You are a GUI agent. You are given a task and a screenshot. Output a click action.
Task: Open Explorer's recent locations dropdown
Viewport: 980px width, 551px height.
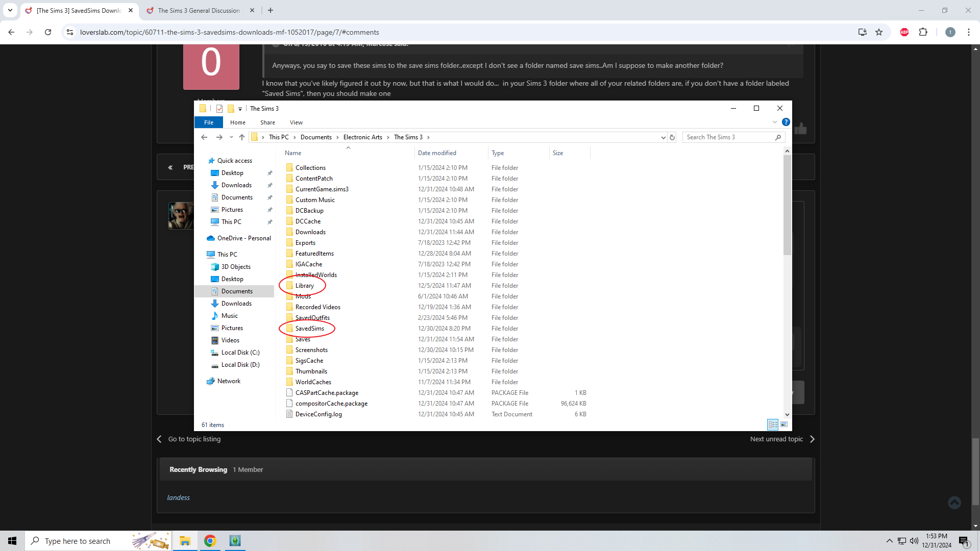click(x=231, y=137)
